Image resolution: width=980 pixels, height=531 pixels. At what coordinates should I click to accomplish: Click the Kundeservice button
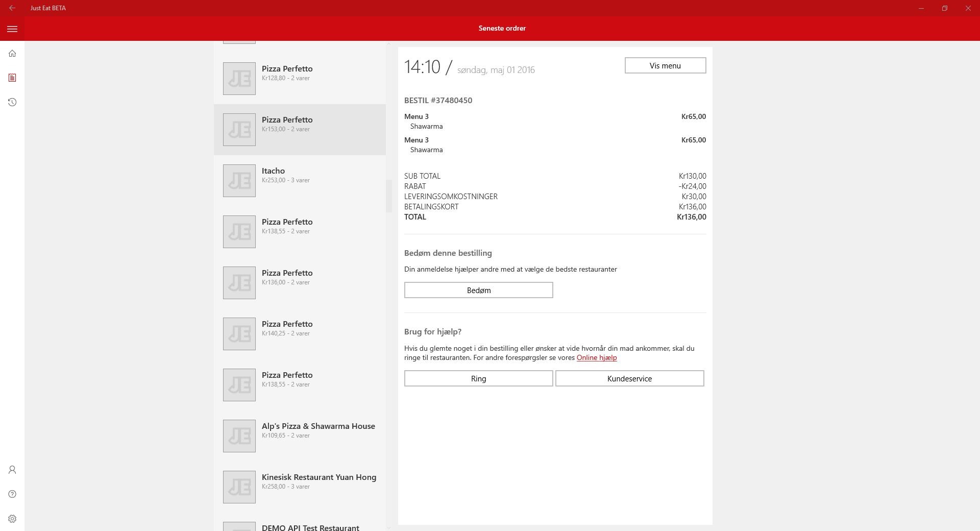tap(629, 378)
